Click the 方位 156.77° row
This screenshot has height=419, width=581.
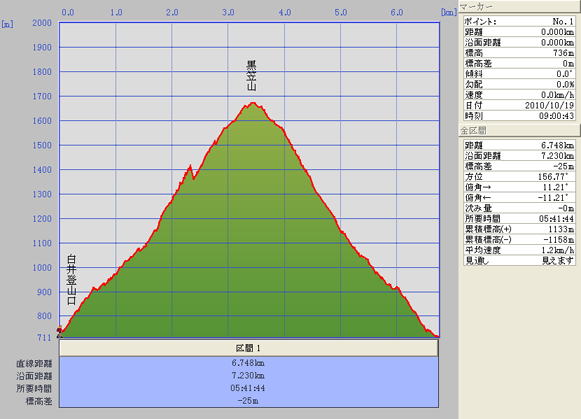point(519,177)
